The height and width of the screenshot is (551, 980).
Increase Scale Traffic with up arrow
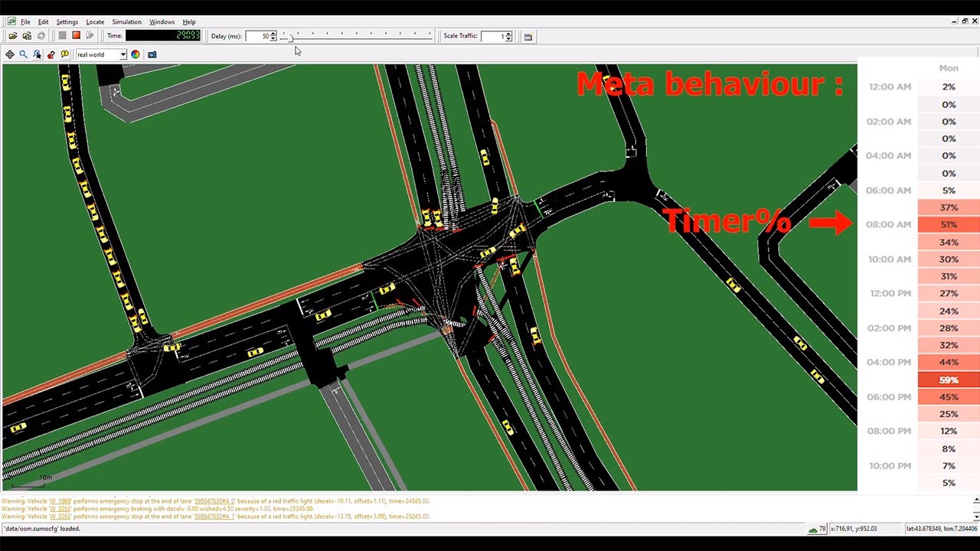(509, 34)
